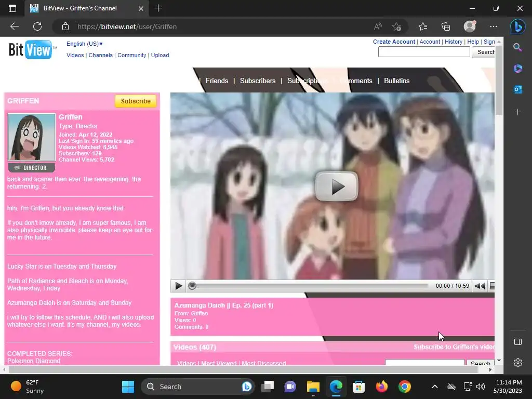Click the browser back arrow

coord(14,26)
